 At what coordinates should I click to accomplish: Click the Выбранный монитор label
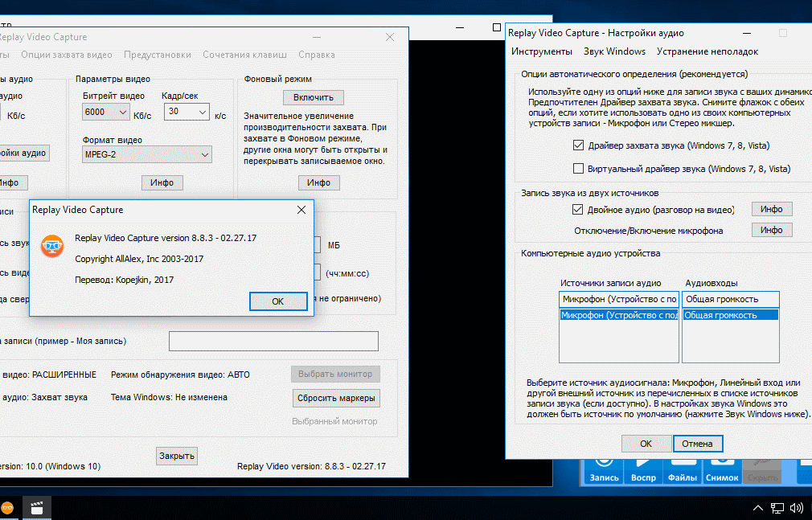334,422
